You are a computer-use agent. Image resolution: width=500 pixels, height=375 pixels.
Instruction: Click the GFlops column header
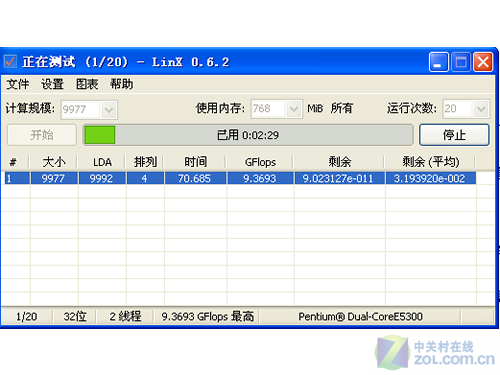260,162
